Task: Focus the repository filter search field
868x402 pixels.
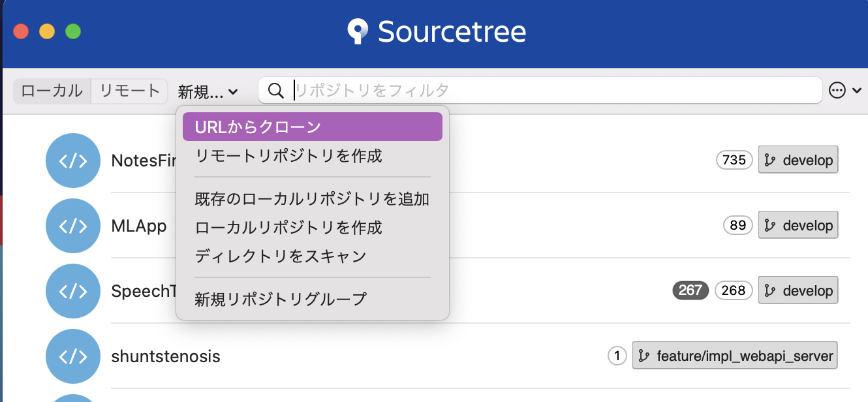Action: (x=555, y=90)
